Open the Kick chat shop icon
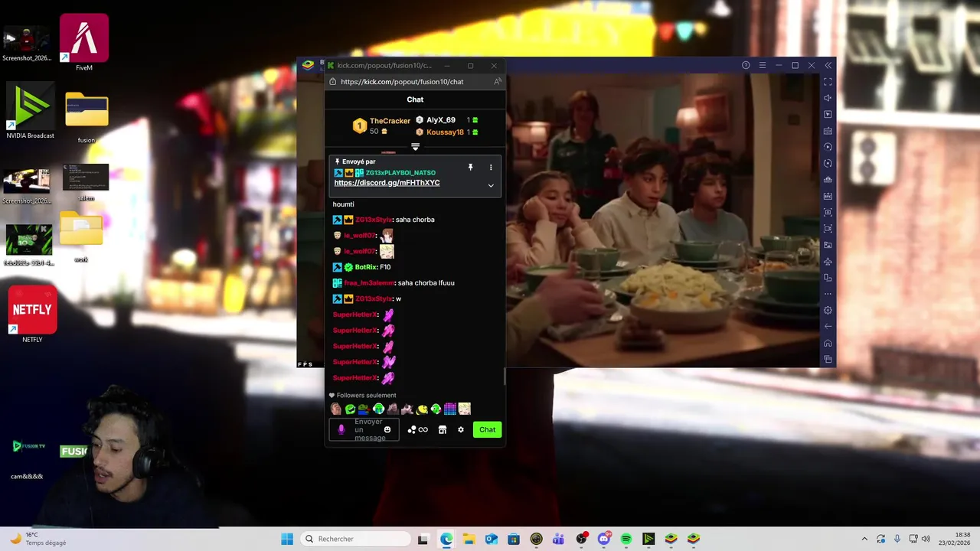 click(x=442, y=429)
